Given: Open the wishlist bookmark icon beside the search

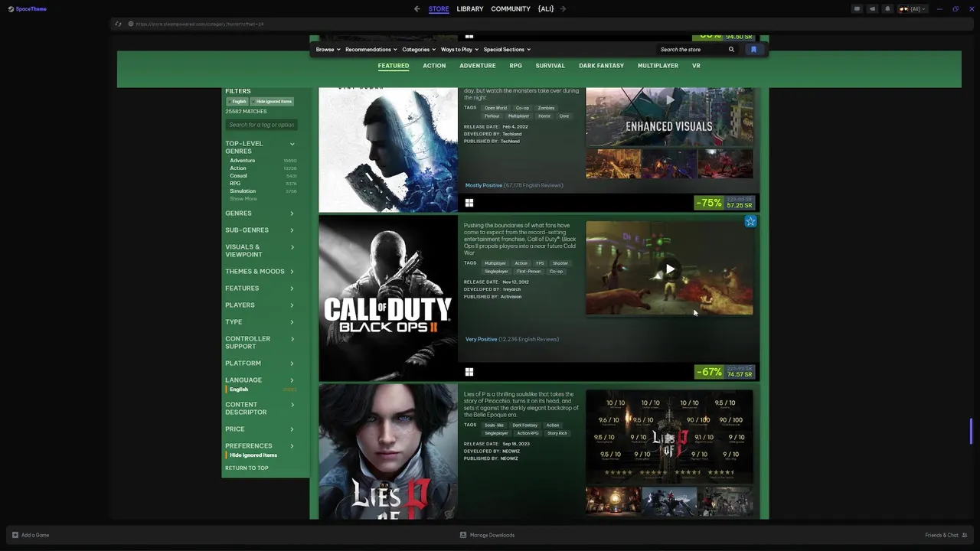Looking at the screenshot, I should pos(753,50).
